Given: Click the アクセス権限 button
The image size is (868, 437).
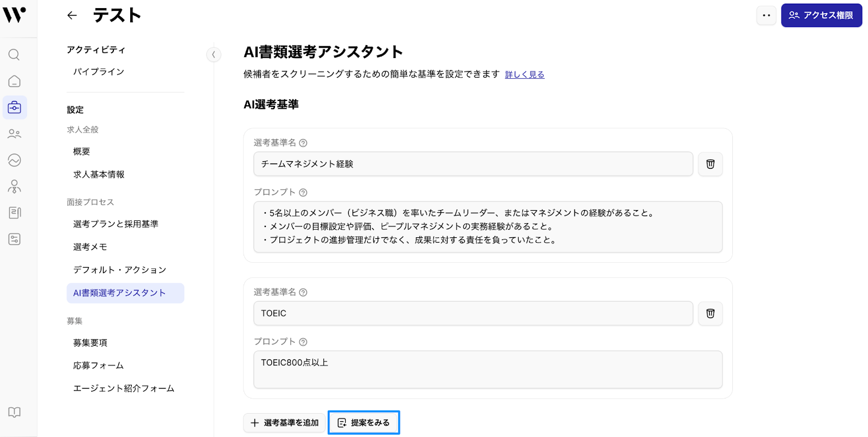Looking at the screenshot, I should [821, 15].
